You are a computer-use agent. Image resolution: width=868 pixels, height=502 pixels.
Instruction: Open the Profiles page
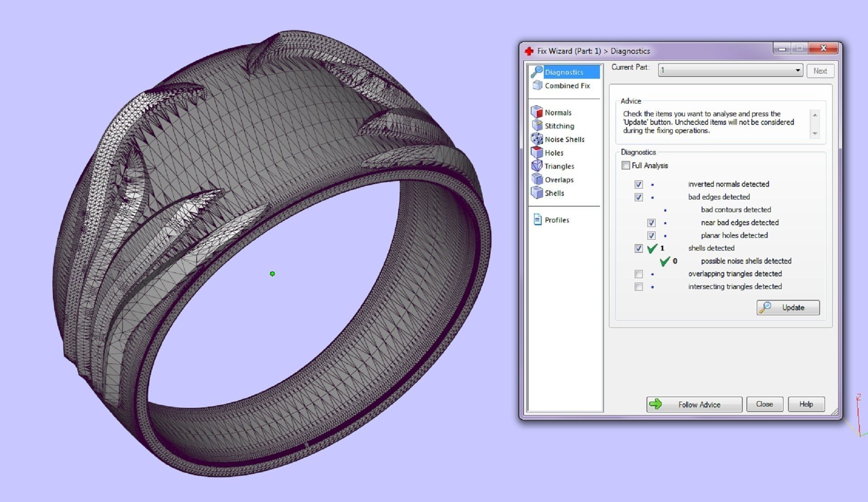coord(557,220)
